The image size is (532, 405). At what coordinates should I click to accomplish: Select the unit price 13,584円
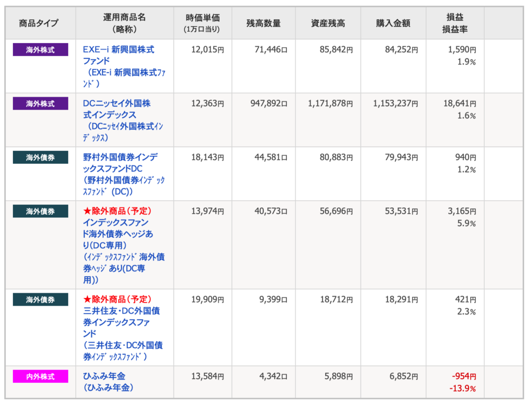pyautogui.click(x=208, y=376)
